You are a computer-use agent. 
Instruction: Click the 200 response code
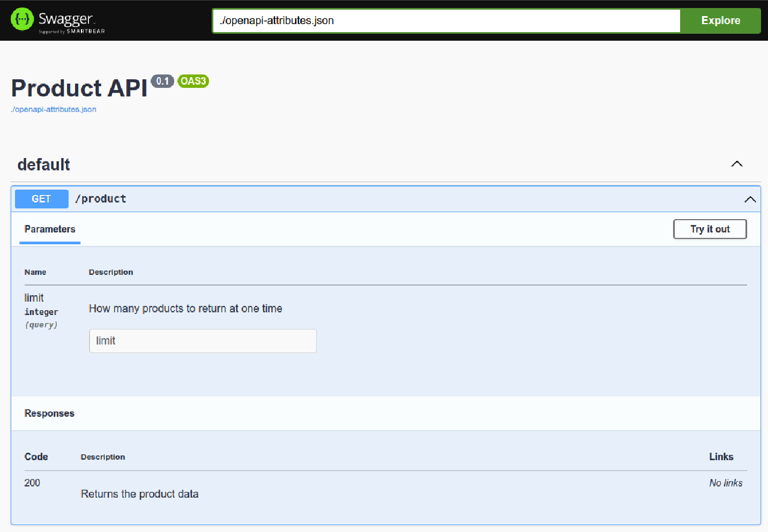pos(32,483)
